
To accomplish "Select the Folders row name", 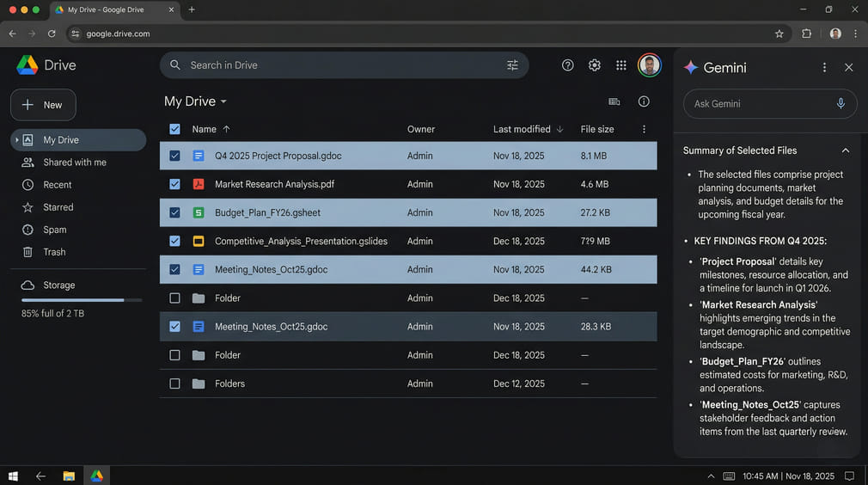I will tap(229, 384).
